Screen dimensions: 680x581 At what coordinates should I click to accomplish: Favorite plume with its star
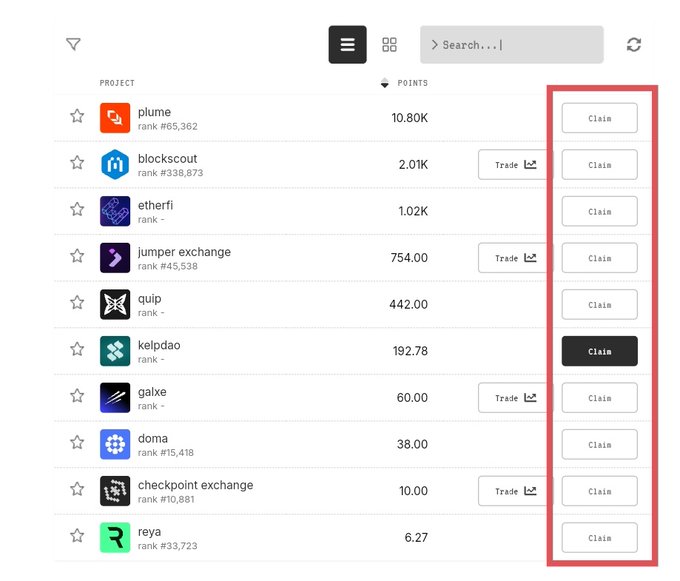[x=77, y=116]
